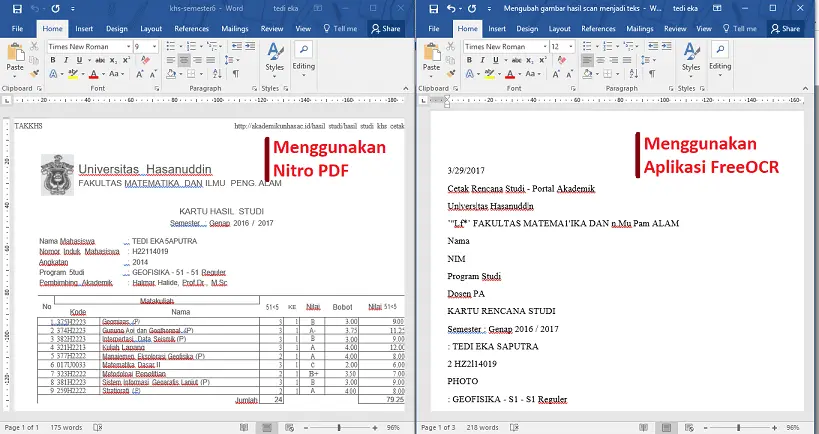Undo in the Mengubah gambar window
Image resolution: width=819 pixels, height=434 pixels.
(x=452, y=8)
